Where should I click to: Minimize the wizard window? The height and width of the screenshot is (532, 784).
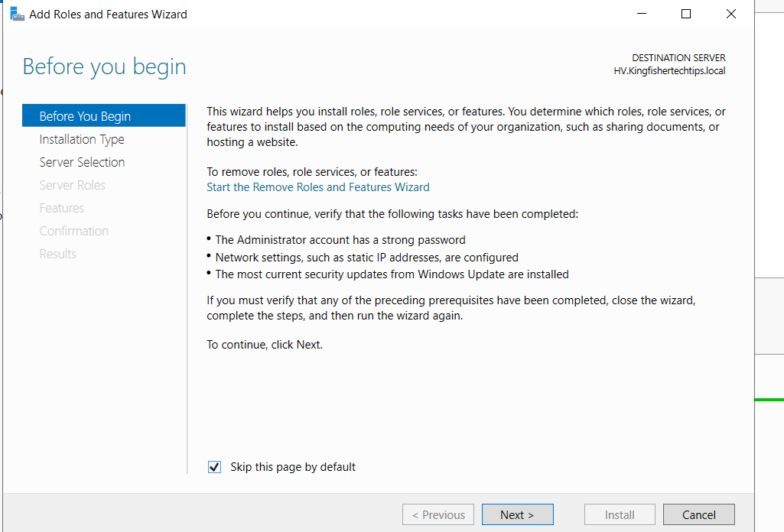point(642,14)
